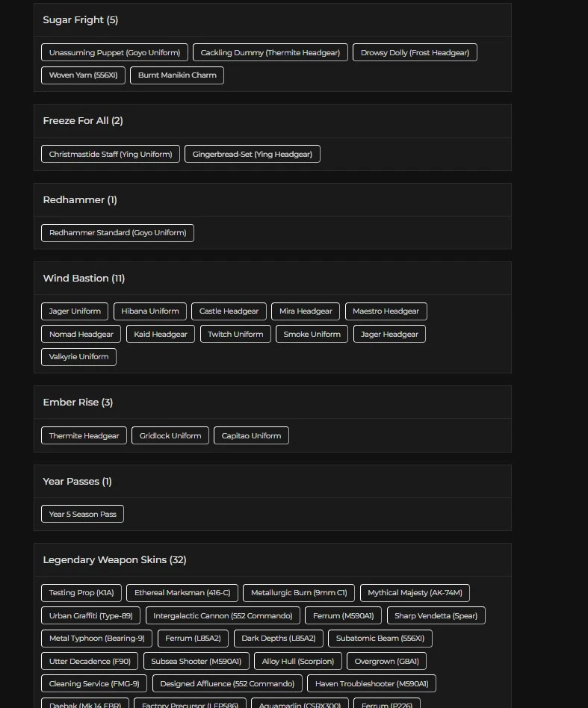Toggle the Sugar Fright (5) section header
Image resolution: width=588 pixels, height=708 pixels.
80,20
